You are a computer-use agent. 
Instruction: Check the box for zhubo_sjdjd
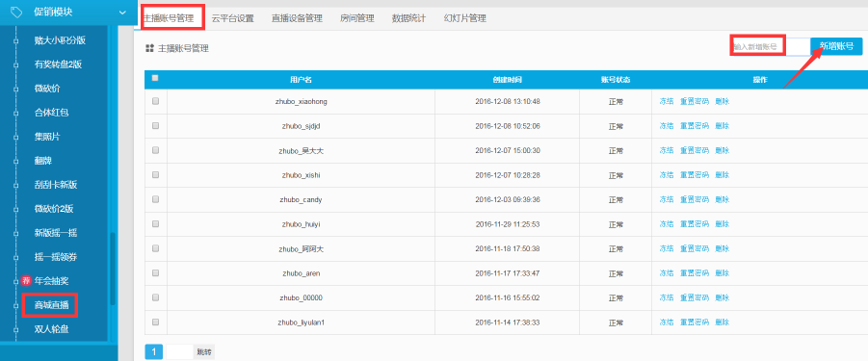[155, 125]
